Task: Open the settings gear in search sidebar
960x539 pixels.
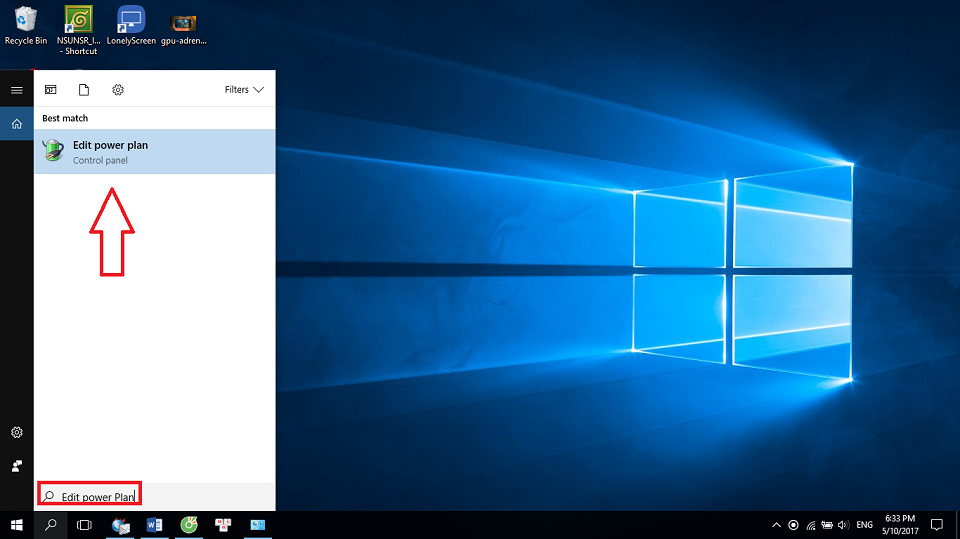Action: click(16, 433)
